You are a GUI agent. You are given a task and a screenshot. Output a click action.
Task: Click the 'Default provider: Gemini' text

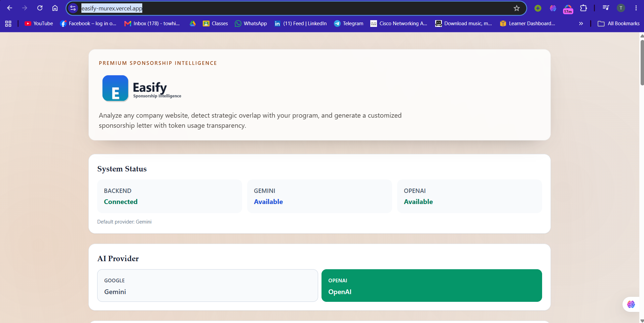(124, 222)
